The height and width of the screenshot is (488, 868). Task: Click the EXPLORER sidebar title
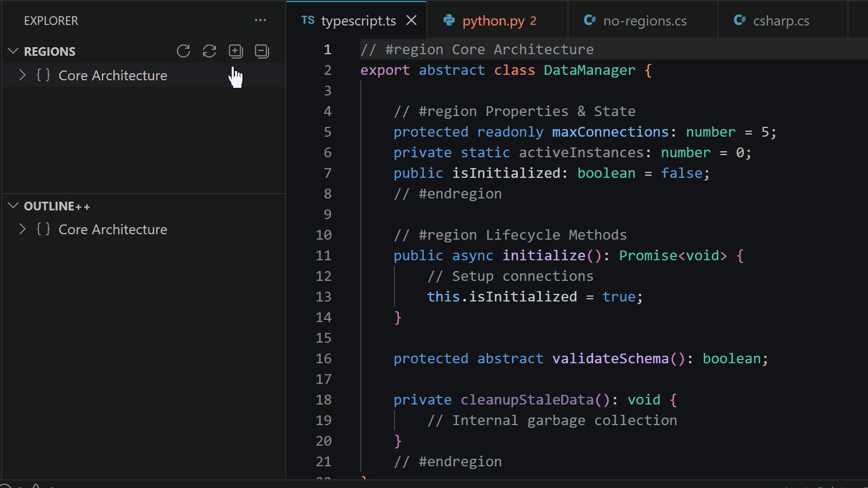[x=51, y=21]
